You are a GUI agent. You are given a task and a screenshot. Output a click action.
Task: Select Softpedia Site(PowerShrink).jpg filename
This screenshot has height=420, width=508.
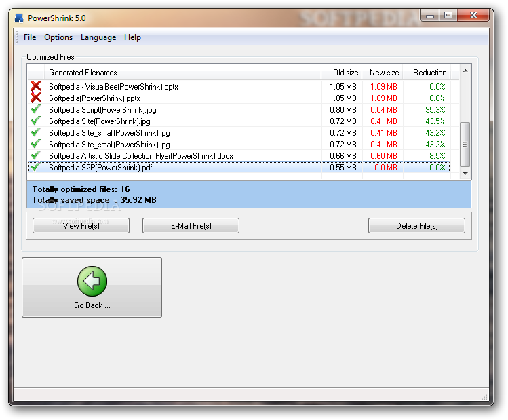pyautogui.click(x=100, y=121)
